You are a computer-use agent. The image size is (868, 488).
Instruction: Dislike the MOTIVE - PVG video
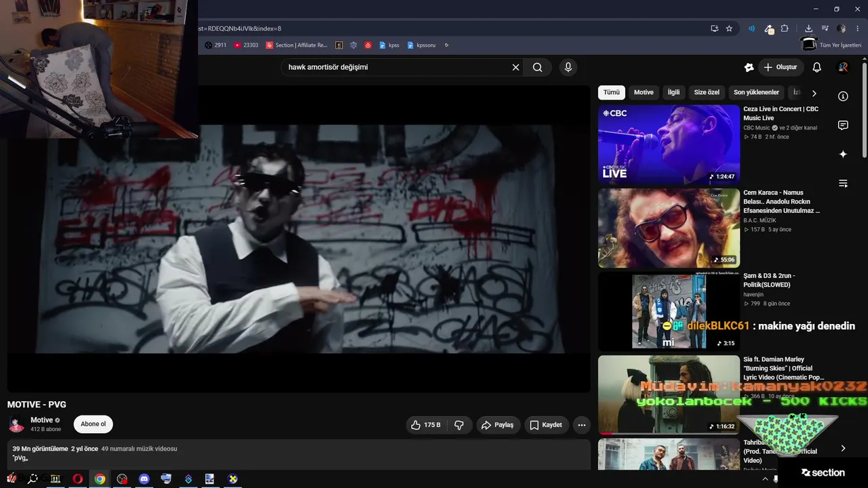click(459, 425)
